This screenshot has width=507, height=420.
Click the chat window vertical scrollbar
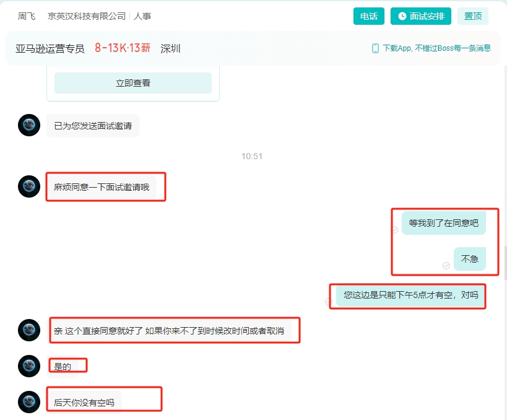[505, 263]
